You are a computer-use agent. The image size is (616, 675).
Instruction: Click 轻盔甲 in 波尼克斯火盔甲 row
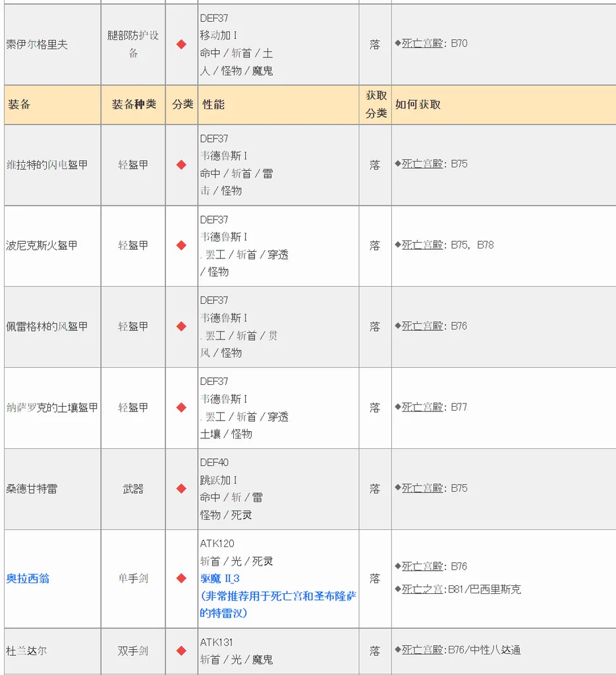click(133, 245)
